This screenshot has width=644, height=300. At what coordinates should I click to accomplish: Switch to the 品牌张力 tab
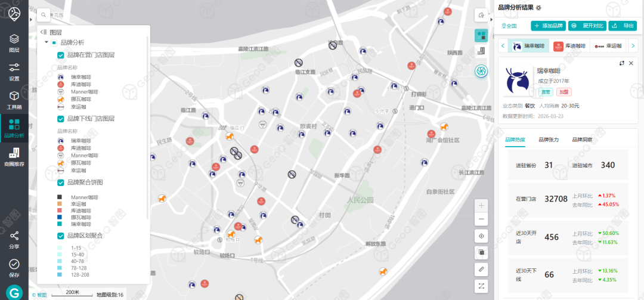(549, 140)
